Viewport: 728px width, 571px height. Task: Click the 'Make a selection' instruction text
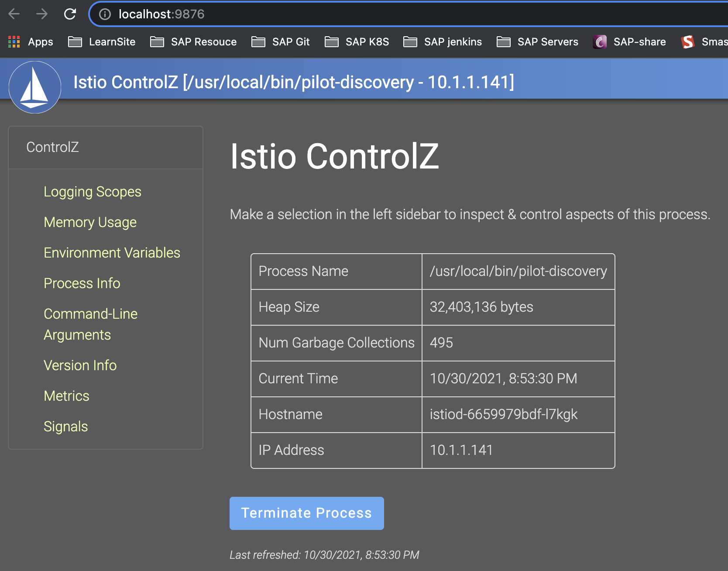(x=470, y=214)
